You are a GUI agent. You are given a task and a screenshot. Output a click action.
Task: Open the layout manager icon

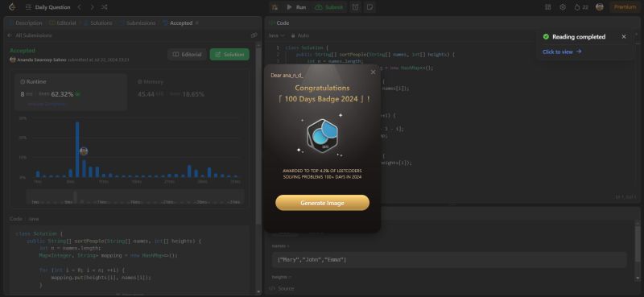click(548, 7)
